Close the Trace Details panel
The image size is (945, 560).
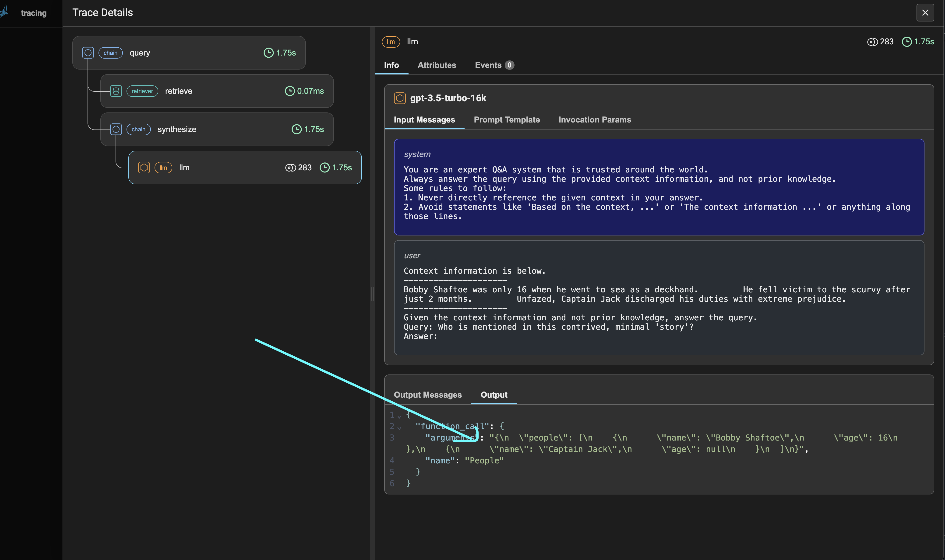tap(925, 12)
